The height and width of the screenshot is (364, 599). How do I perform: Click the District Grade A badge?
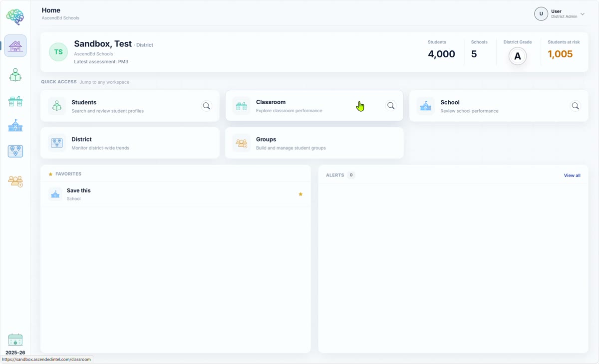tap(518, 56)
